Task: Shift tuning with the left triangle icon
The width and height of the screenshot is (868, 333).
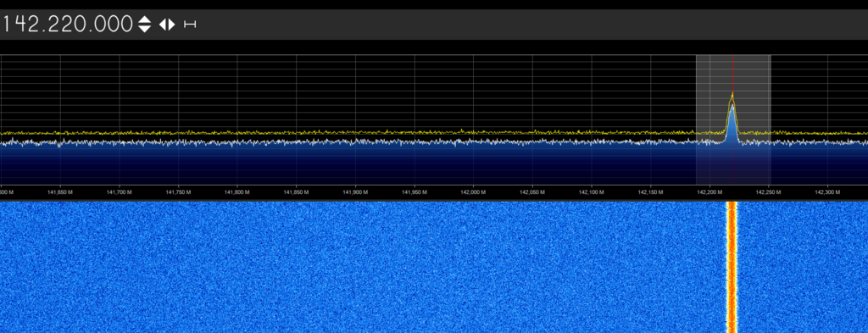Action: tap(163, 25)
